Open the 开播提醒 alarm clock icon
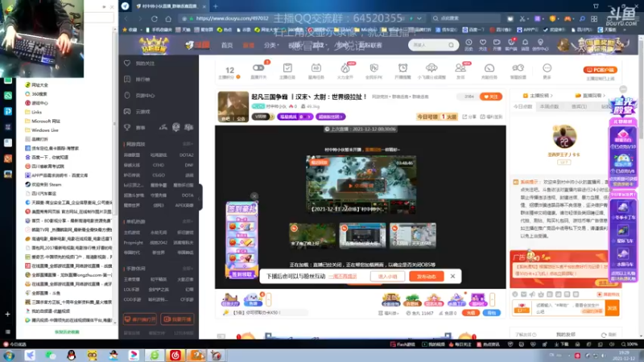The width and height of the screenshot is (644, 362). [x=403, y=68]
